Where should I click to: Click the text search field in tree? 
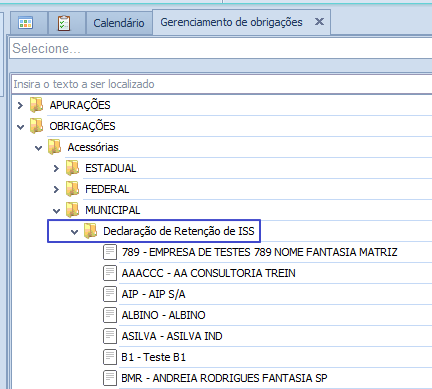coord(222,84)
